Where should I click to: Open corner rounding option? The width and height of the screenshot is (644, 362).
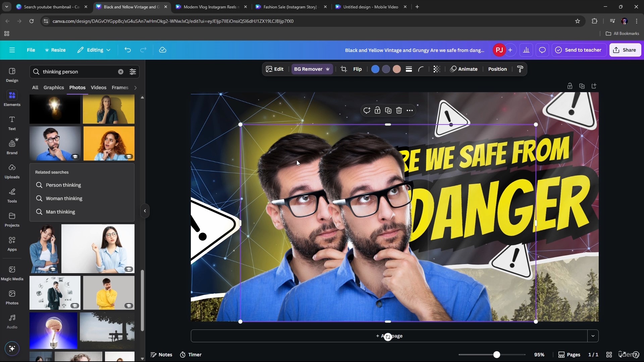click(421, 69)
